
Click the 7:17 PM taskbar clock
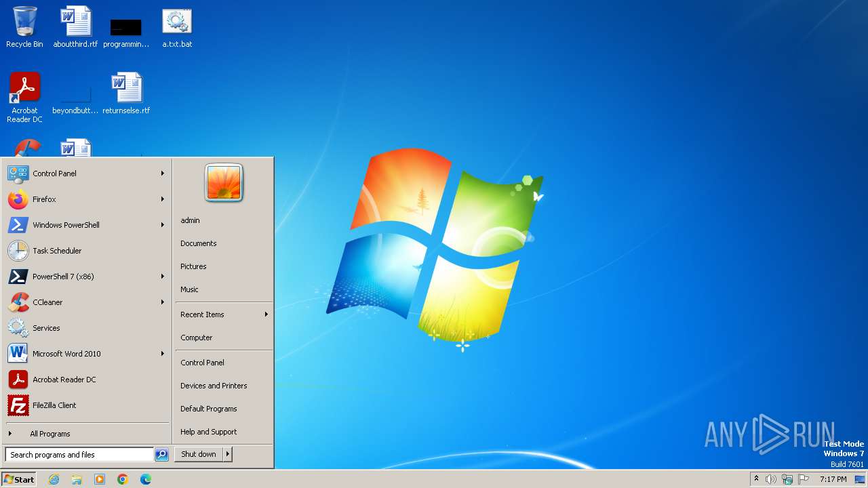click(833, 479)
